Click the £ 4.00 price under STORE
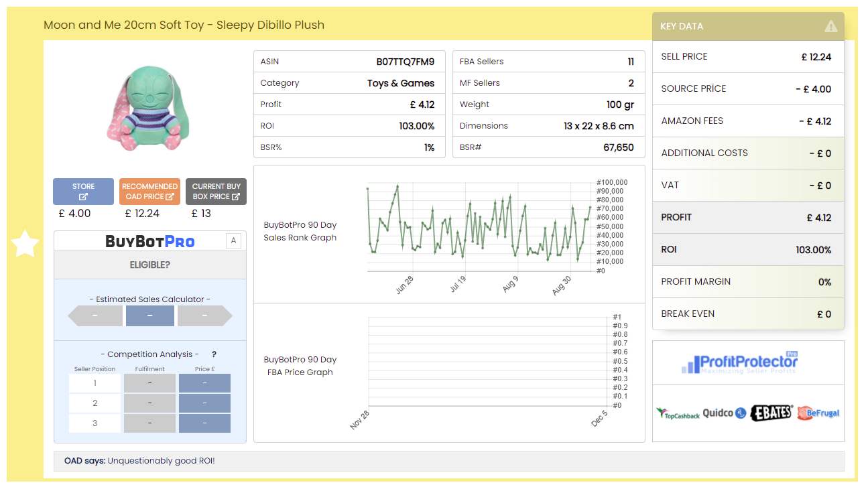The width and height of the screenshot is (868, 491). coord(74,214)
